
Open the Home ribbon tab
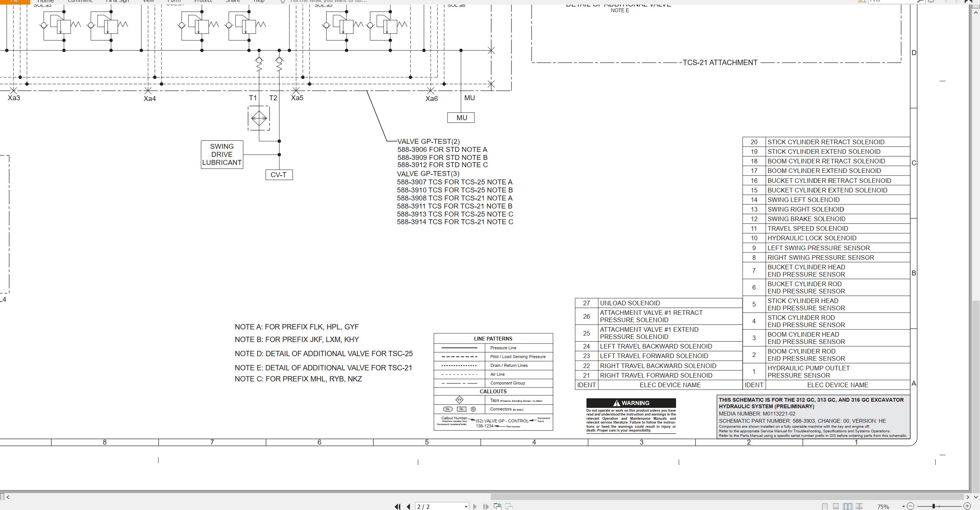click(46, 2)
